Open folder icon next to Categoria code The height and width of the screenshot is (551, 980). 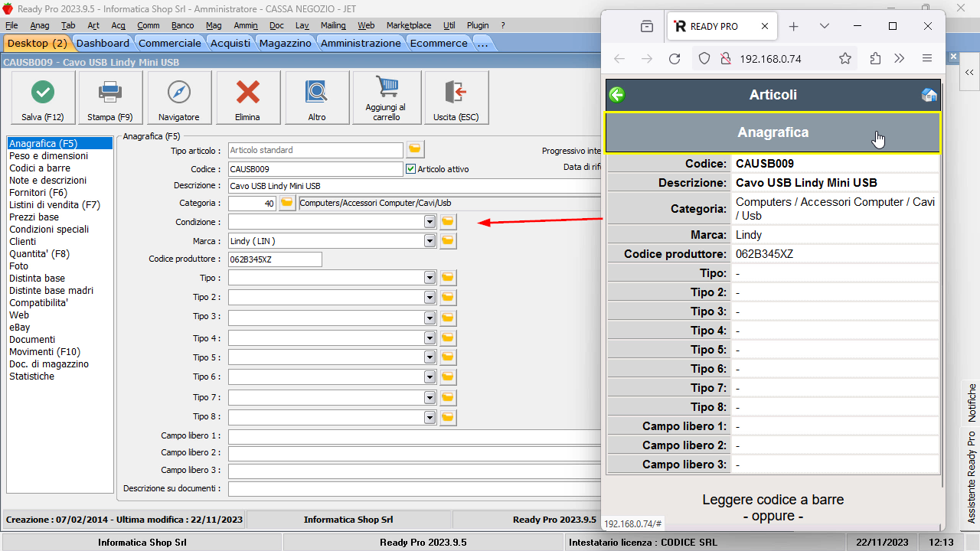coord(286,203)
